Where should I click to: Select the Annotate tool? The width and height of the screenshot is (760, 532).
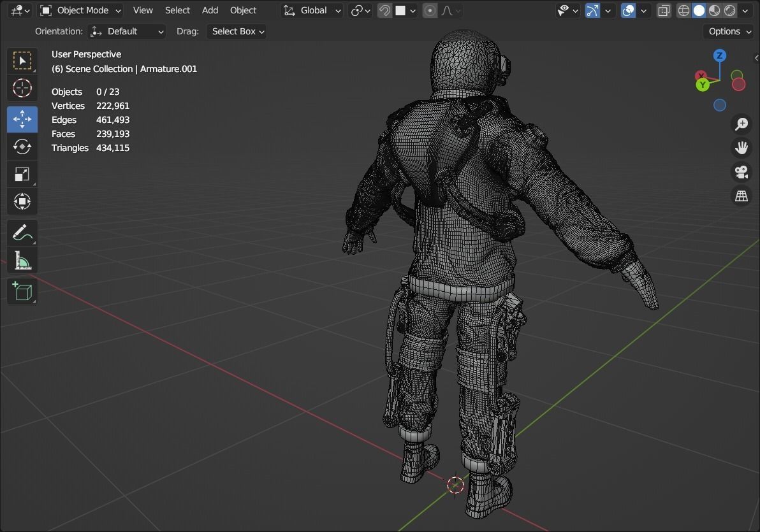pyautogui.click(x=22, y=233)
